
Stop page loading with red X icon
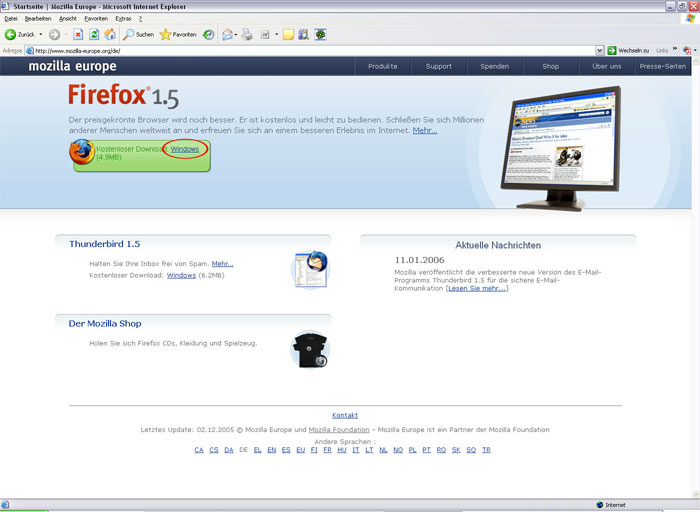coord(78,34)
